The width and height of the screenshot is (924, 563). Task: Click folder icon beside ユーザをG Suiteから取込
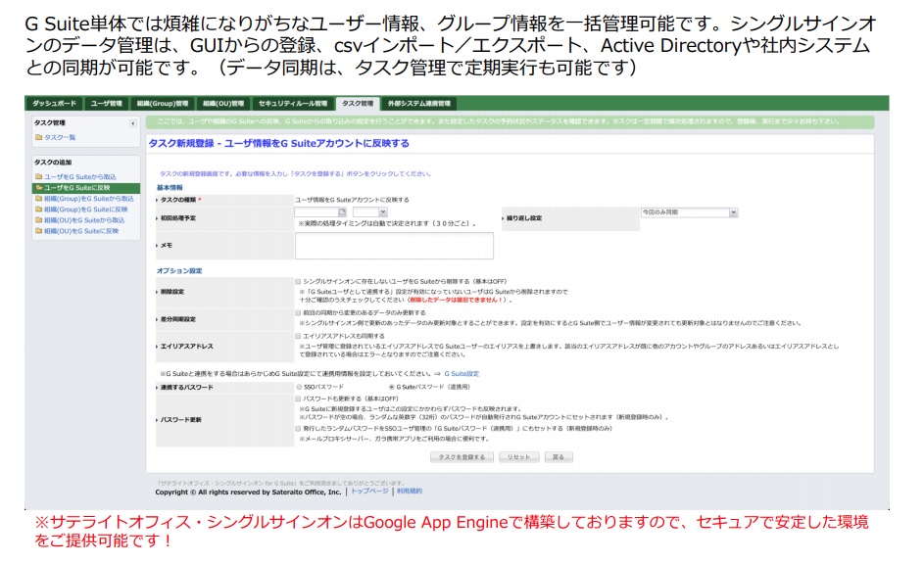[x=39, y=176]
